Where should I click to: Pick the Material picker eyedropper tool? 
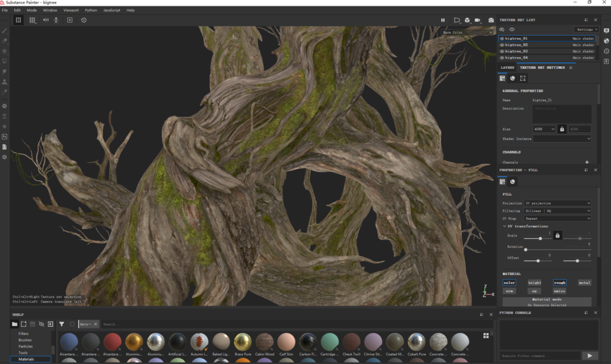tap(5, 92)
